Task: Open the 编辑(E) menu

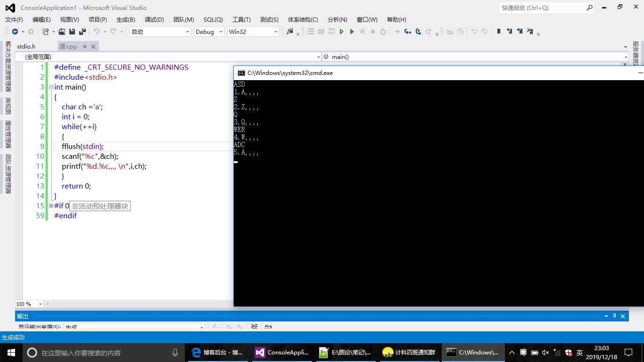Action: pos(41,19)
